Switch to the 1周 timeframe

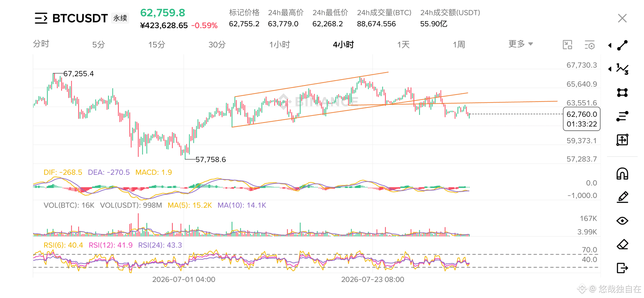tap(459, 45)
